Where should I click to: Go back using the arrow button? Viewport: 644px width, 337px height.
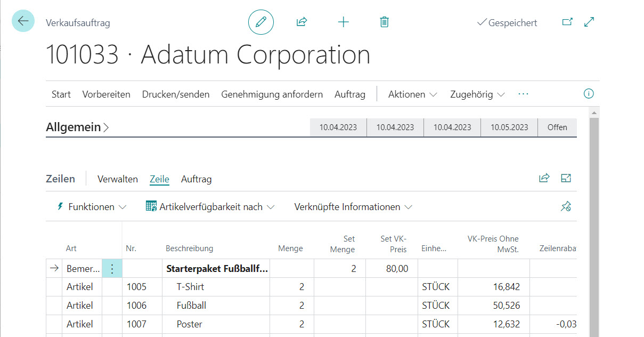point(23,21)
